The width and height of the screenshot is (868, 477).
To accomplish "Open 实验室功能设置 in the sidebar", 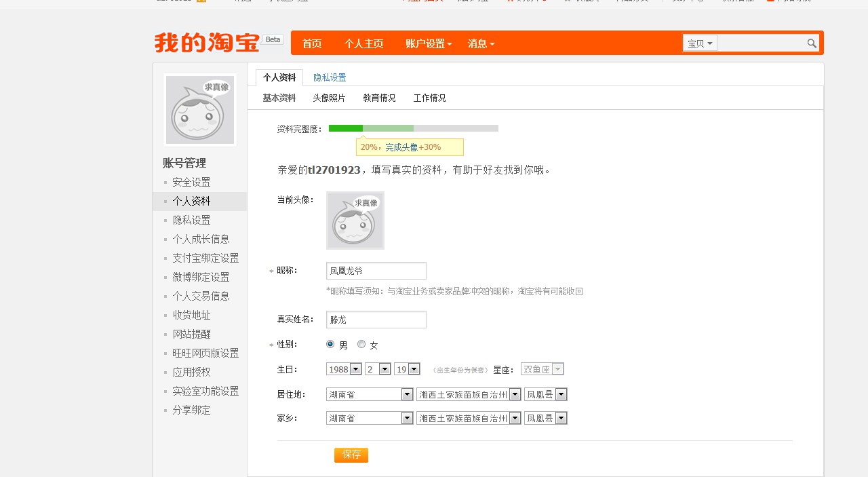I will (205, 391).
